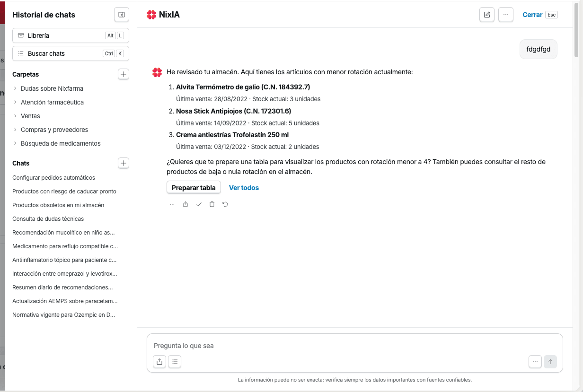This screenshot has width=583, height=392.
Task: Add a new folder under Carpetas
Action: pyautogui.click(x=123, y=74)
